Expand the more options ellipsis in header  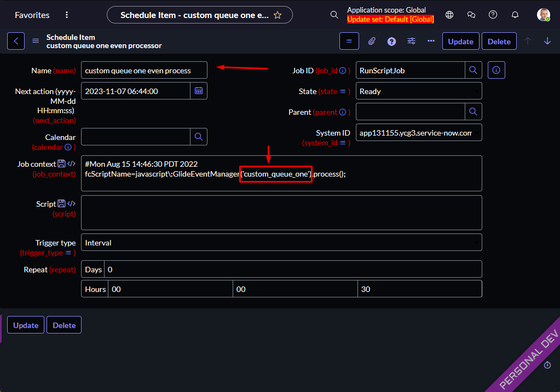(431, 41)
